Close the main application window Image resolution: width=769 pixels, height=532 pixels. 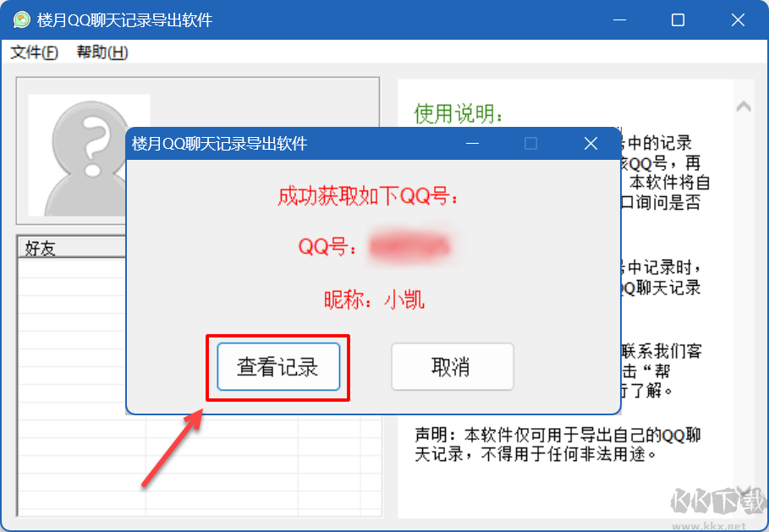738,20
